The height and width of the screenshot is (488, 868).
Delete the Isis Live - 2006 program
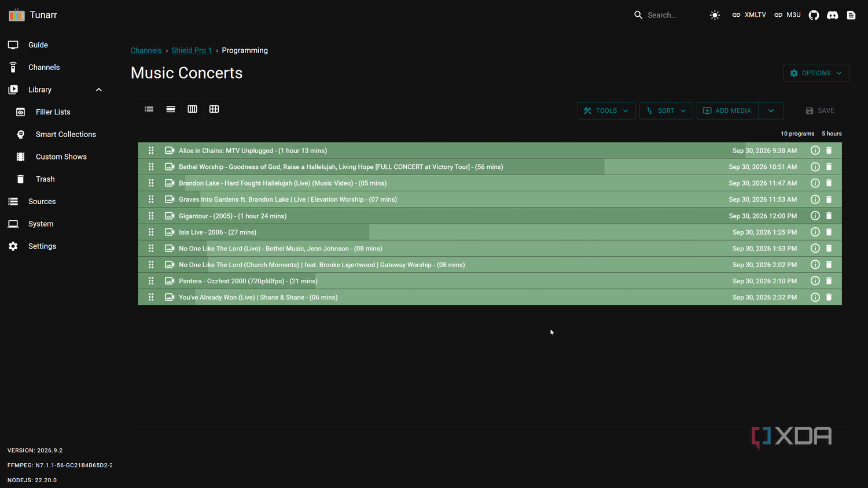pyautogui.click(x=829, y=232)
